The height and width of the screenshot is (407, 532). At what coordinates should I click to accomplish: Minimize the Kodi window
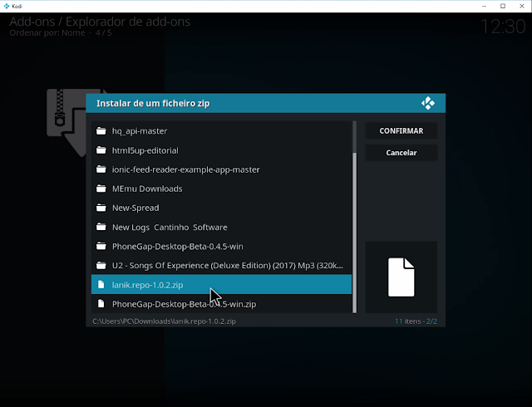pos(484,6)
